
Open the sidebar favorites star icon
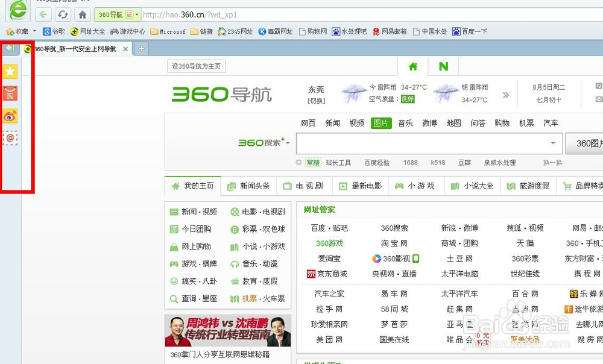pos(10,71)
